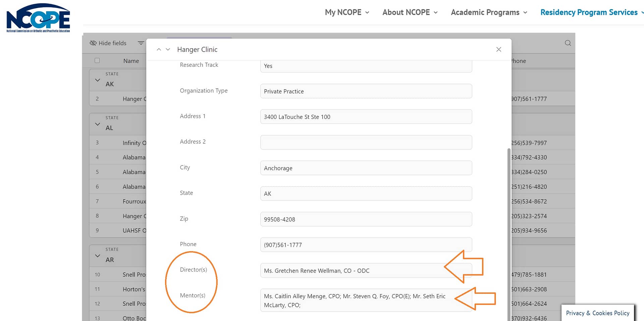The image size is (644, 321).
Task: Click the Mentor(s) field listing Caitlin Menge
Action: 366,300
